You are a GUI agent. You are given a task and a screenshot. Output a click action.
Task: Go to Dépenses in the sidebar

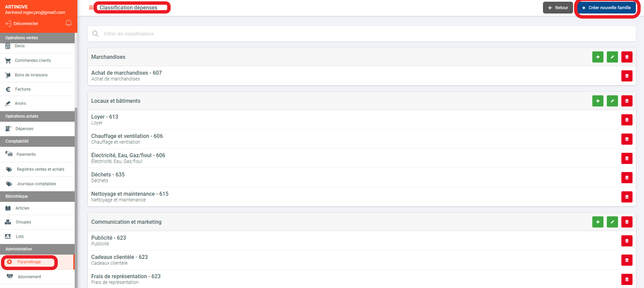click(24, 129)
